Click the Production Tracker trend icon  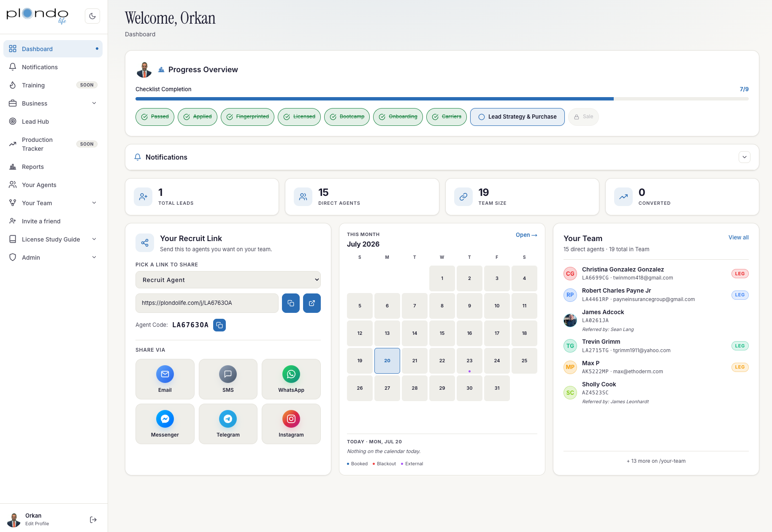click(13, 144)
